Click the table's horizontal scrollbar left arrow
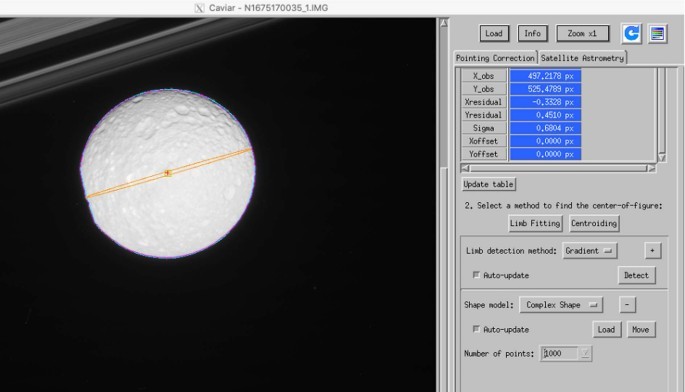685x392 pixels. click(x=465, y=168)
